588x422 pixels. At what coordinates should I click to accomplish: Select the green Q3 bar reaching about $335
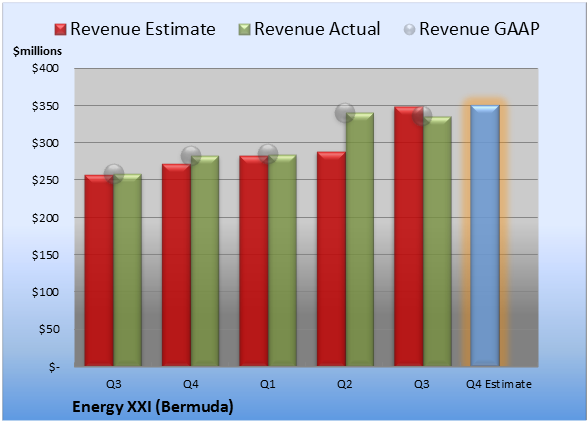click(437, 241)
